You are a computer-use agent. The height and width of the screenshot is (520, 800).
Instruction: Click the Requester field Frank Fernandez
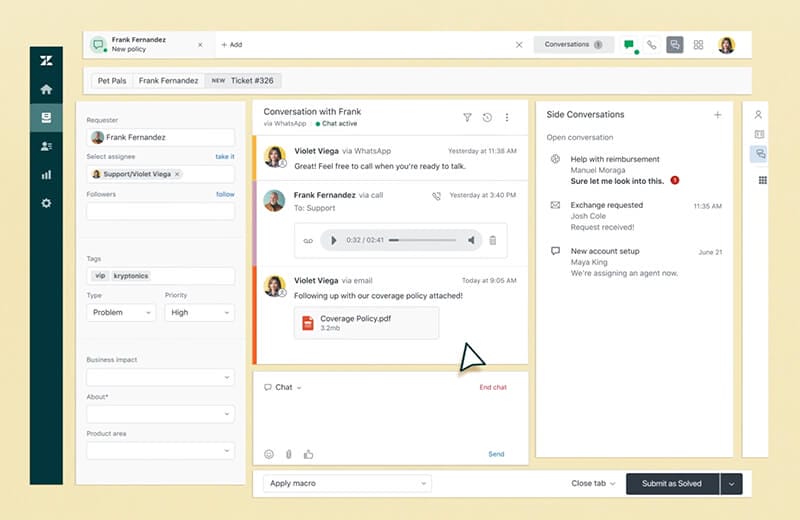click(x=160, y=137)
